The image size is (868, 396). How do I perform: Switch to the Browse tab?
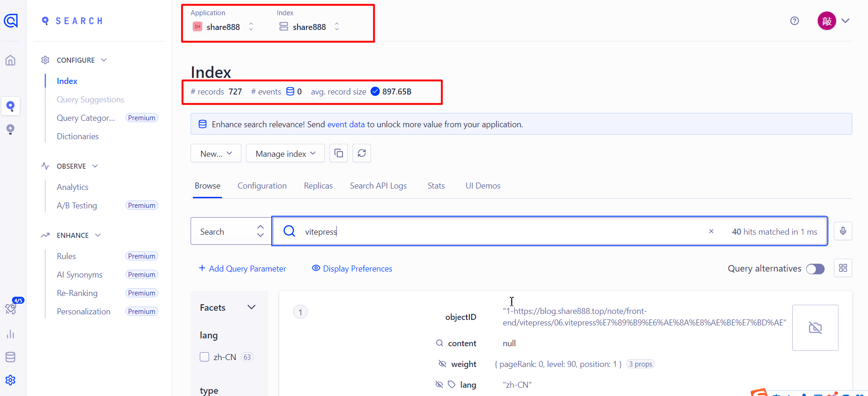[208, 186]
